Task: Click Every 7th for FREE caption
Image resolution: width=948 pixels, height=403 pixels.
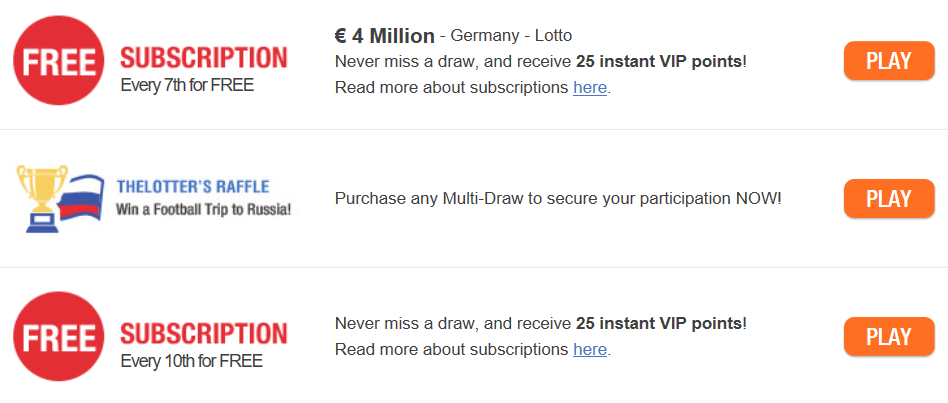Action: [x=187, y=85]
